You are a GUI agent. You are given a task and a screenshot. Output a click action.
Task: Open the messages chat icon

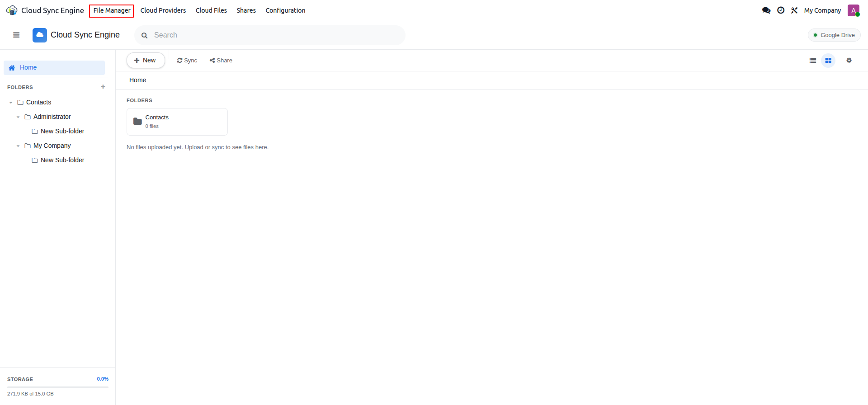pos(766,10)
